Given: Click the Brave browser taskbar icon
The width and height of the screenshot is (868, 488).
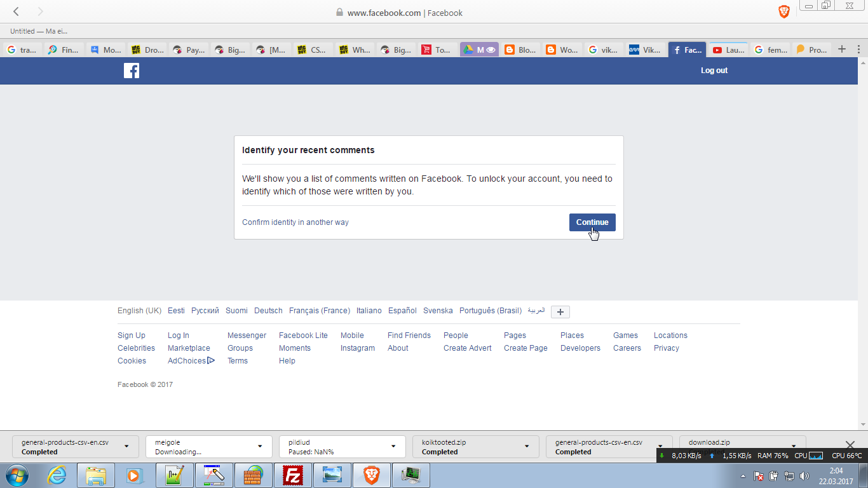Looking at the screenshot, I should 372,475.
